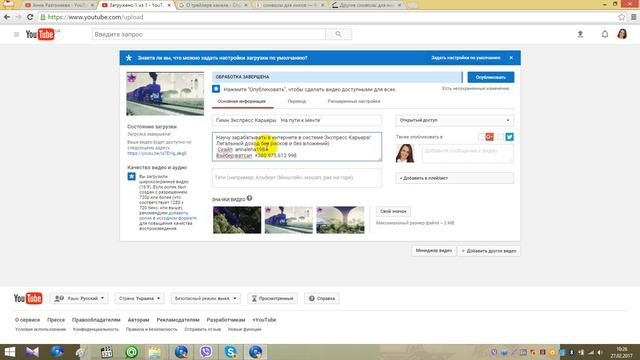The width and height of the screenshot is (640, 360).
Task: Click into the tags input field
Action: coord(297,178)
